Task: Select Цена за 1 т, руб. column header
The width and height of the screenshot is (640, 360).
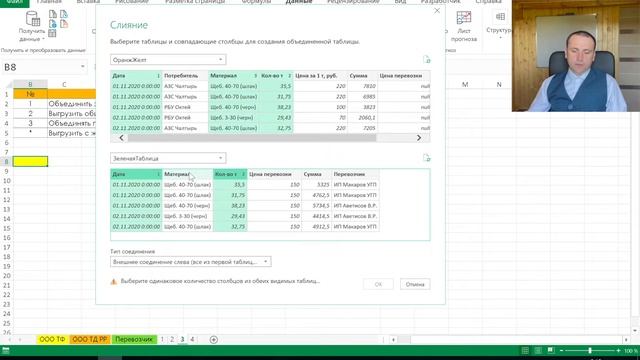Action: pyautogui.click(x=320, y=76)
